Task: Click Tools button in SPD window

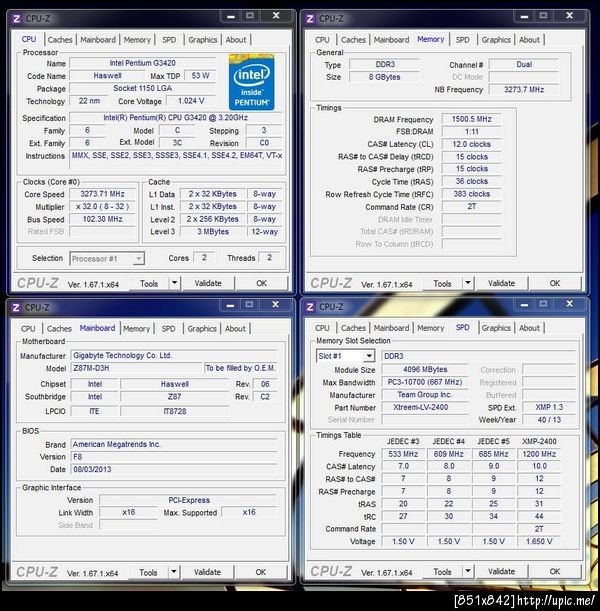Action: (x=443, y=572)
